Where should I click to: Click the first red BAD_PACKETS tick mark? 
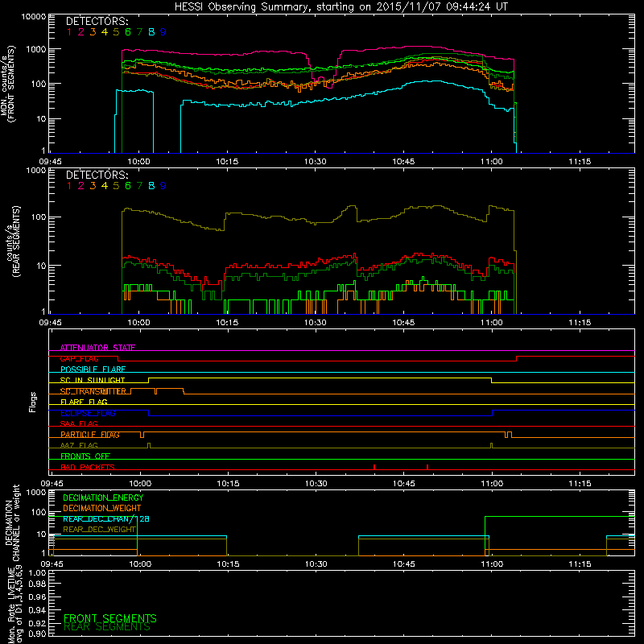point(374,467)
